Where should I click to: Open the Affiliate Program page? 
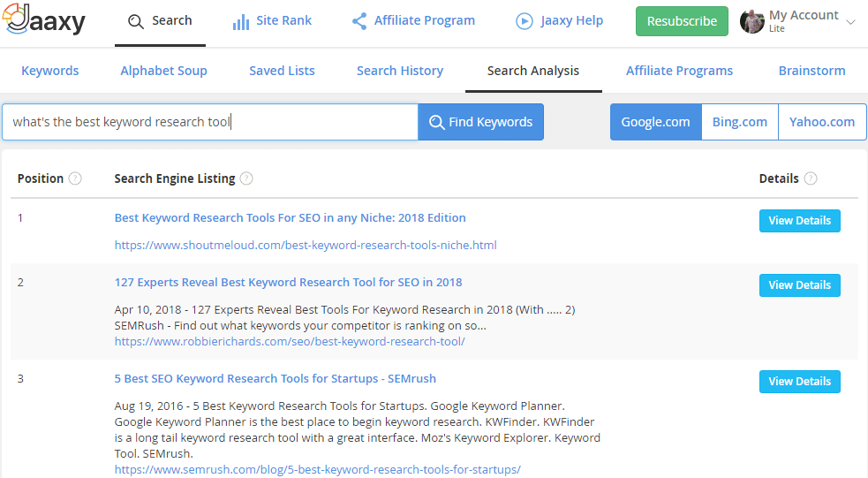413,21
